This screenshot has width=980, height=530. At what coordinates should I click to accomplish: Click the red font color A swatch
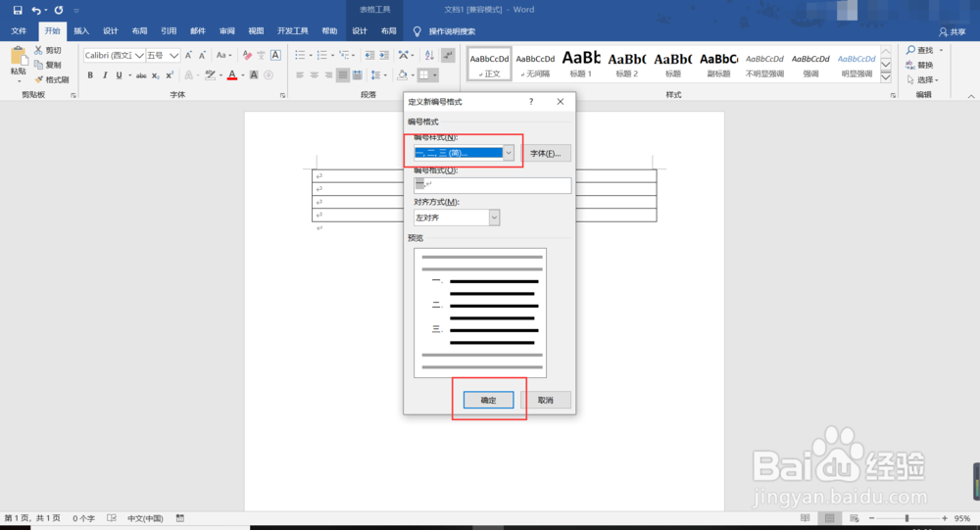coord(232,75)
